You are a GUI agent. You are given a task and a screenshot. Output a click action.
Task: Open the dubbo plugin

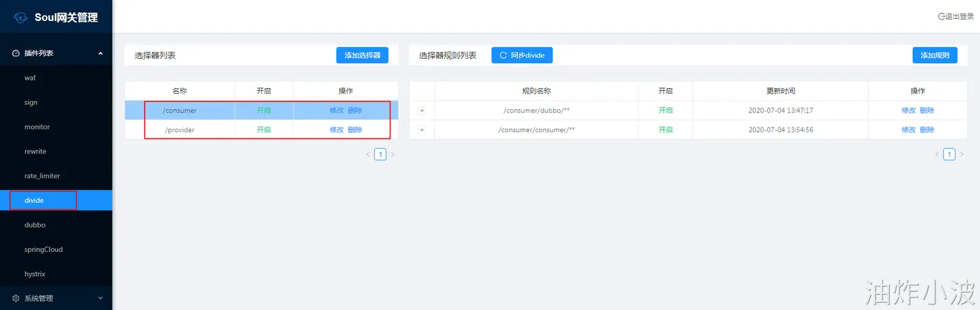tap(56, 225)
